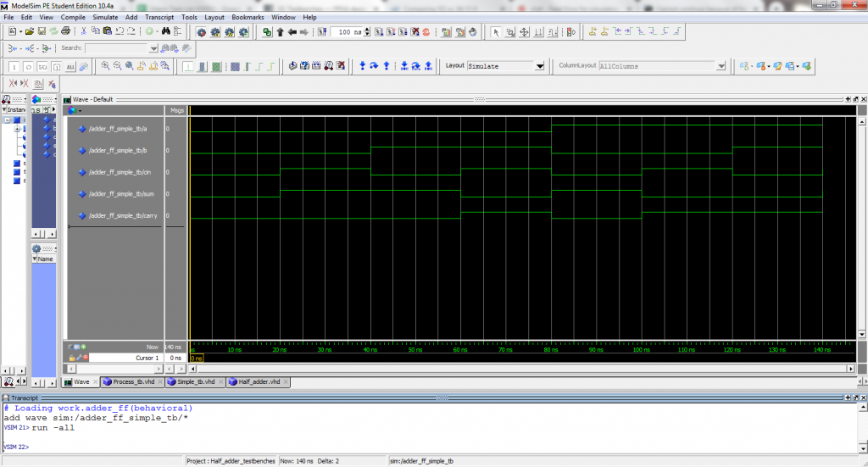Click the Cut scissors icon
This screenshot has height=467, width=868.
tap(84, 32)
